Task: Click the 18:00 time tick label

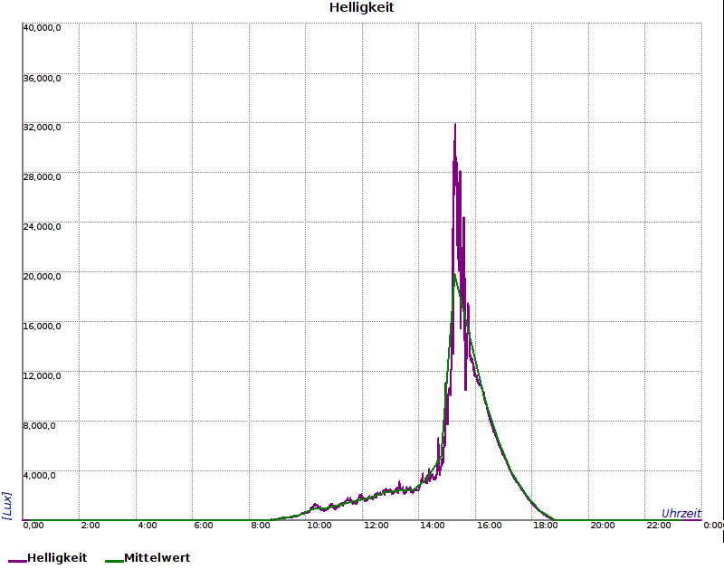Action: (546, 526)
